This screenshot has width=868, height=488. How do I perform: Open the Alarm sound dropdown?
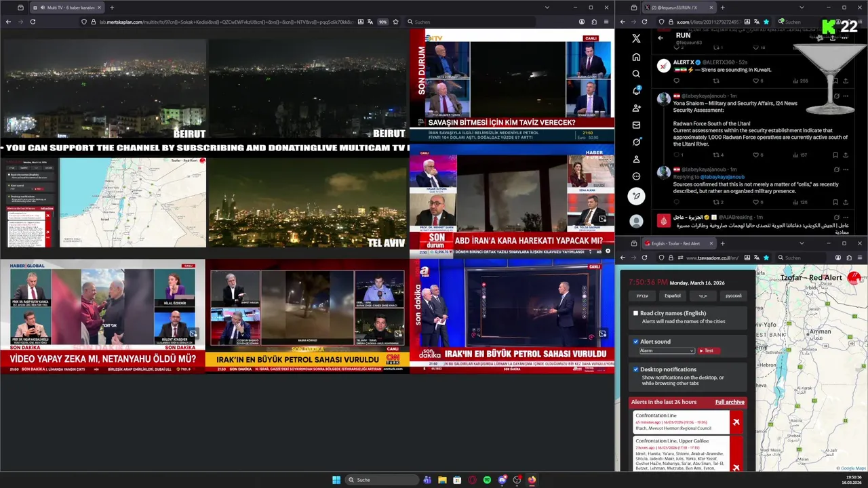coord(667,350)
